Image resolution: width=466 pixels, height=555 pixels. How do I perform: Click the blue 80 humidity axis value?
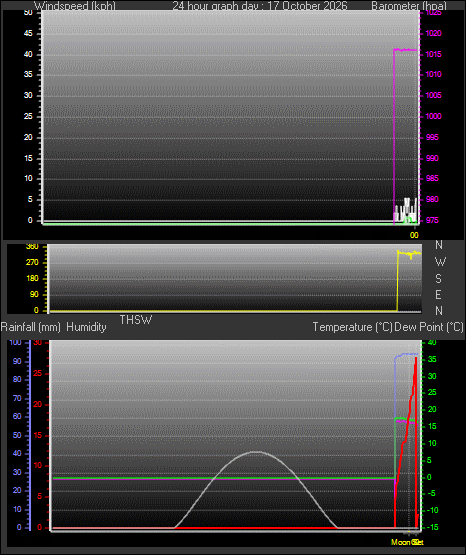point(17,379)
